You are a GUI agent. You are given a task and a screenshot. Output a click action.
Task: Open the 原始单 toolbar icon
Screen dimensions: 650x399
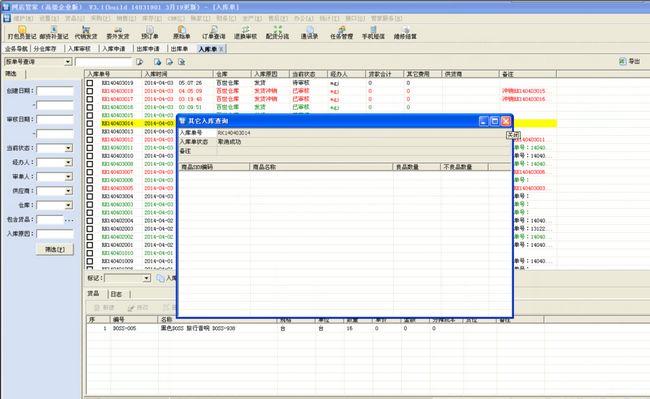point(182,32)
